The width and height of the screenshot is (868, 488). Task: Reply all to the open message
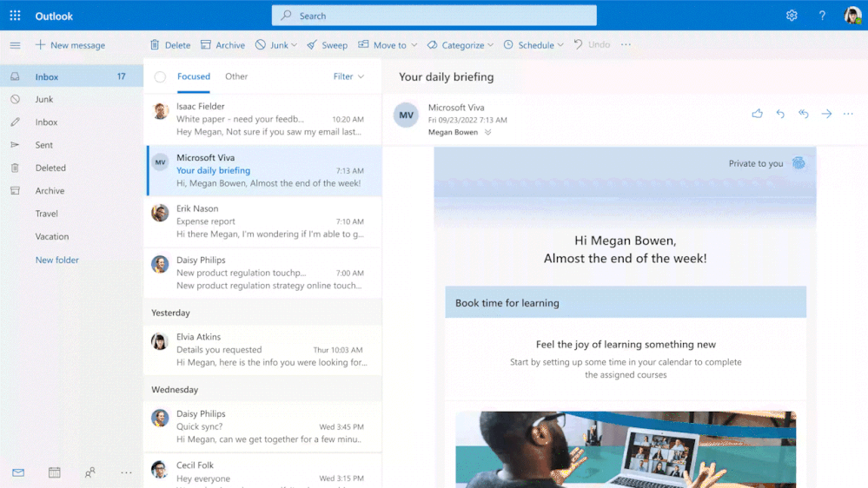point(803,114)
